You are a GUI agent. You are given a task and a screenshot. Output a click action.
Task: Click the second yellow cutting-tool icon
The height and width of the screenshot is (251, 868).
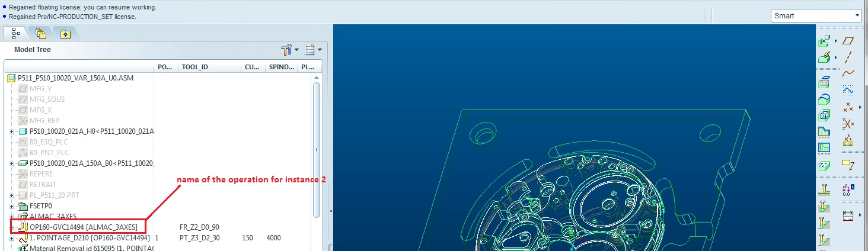(x=824, y=206)
